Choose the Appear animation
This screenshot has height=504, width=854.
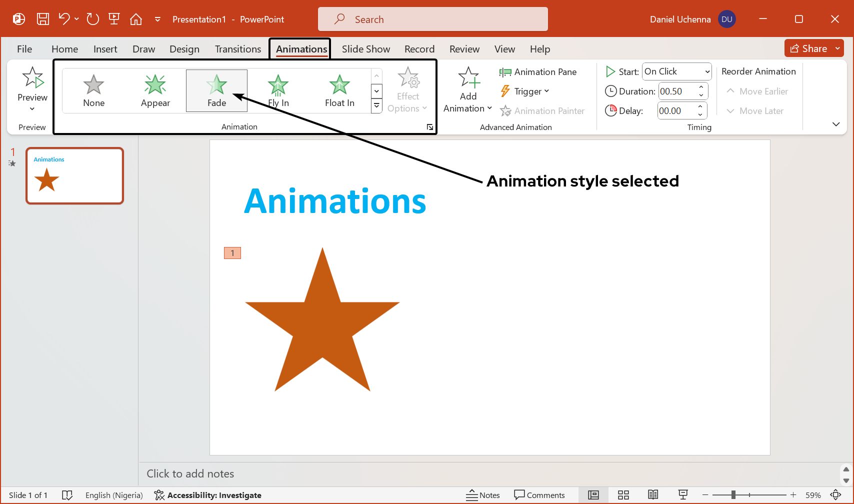tap(155, 90)
